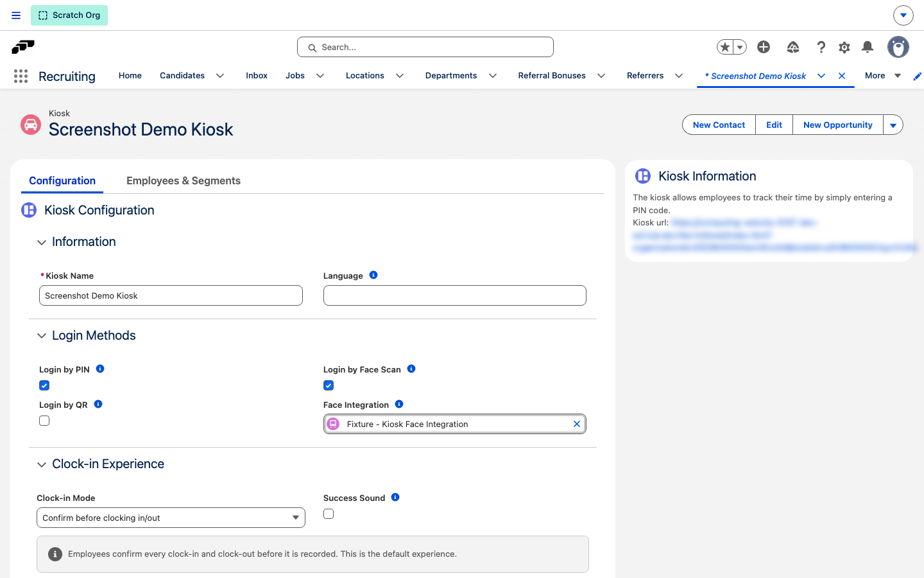This screenshot has width=924, height=578.
Task: Click the New Opportunity button
Action: click(x=838, y=125)
